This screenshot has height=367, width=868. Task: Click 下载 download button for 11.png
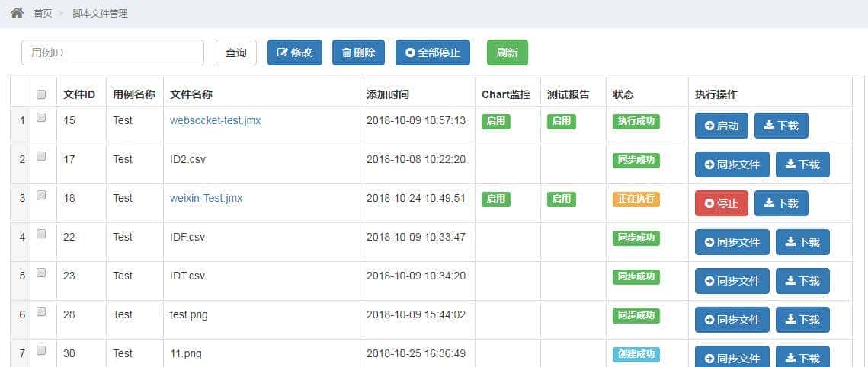click(802, 356)
